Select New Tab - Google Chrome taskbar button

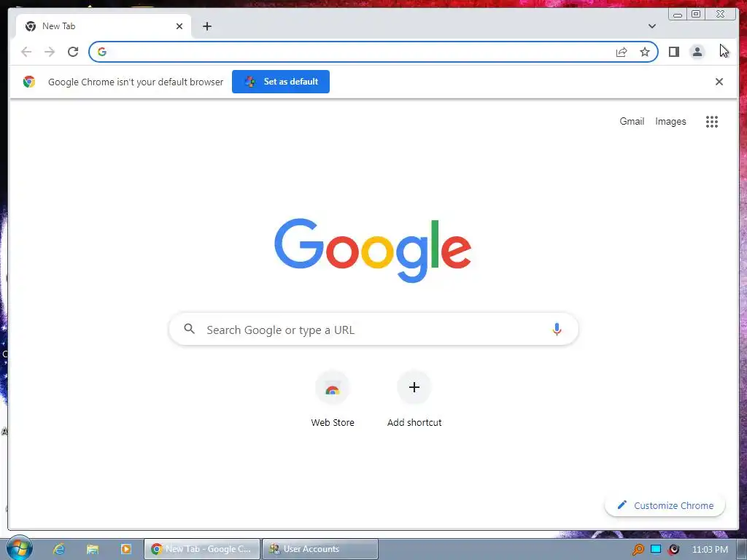(x=203, y=549)
